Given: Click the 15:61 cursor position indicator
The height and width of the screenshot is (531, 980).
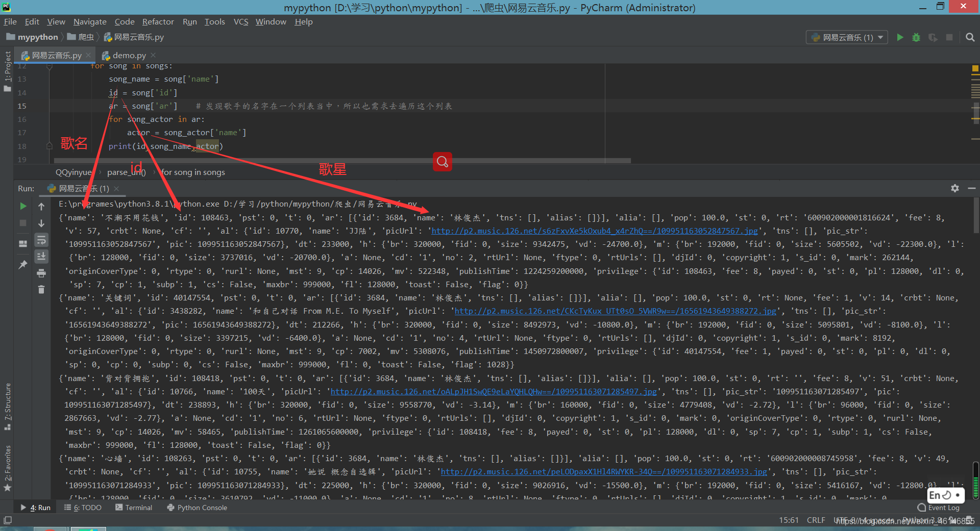Looking at the screenshot, I should (789, 520).
